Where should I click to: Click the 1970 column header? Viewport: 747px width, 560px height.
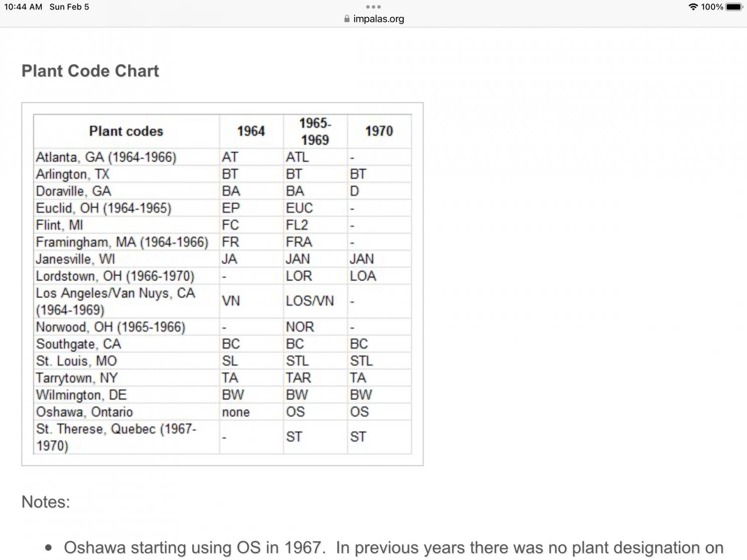point(379,131)
